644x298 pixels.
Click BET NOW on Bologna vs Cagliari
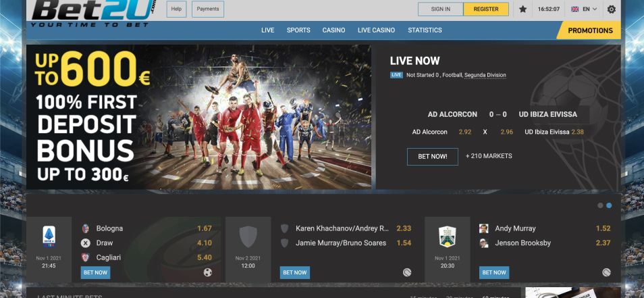coord(95,272)
